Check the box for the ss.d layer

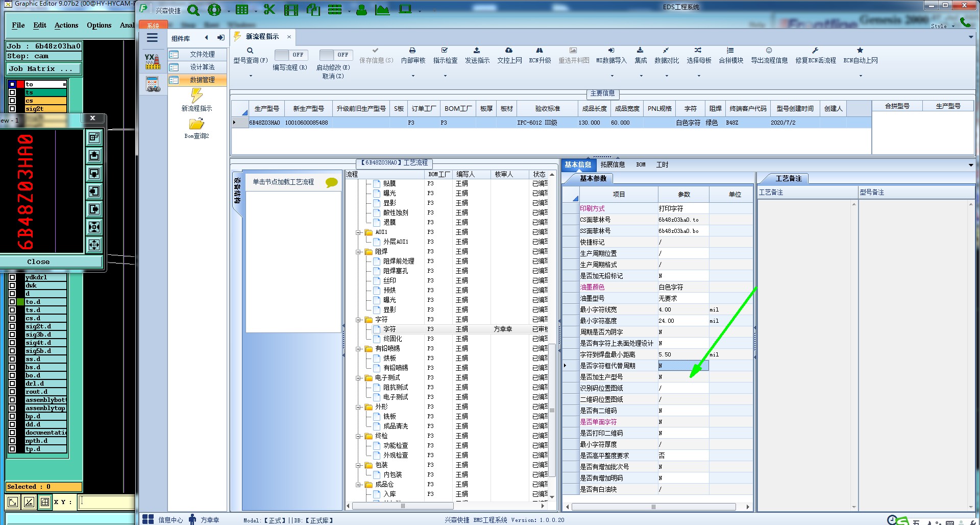click(x=12, y=359)
